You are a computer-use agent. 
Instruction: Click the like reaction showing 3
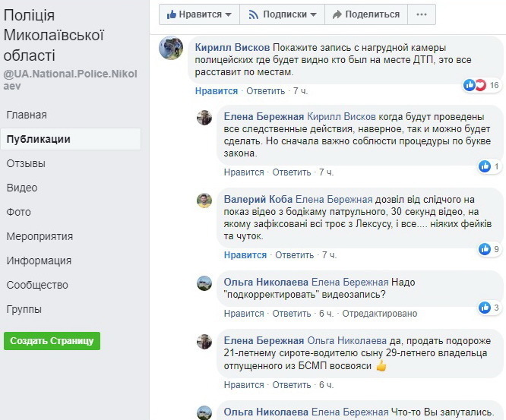pyautogui.click(x=485, y=308)
